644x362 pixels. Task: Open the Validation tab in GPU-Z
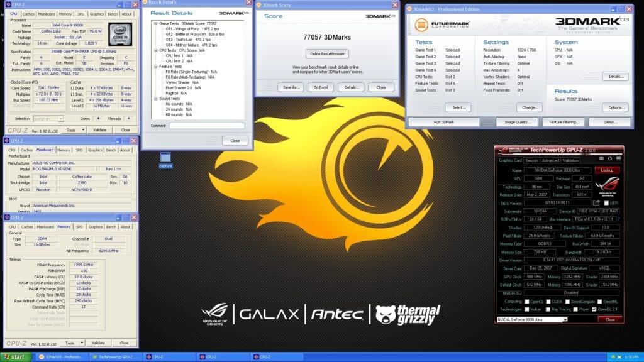coord(570,160)
